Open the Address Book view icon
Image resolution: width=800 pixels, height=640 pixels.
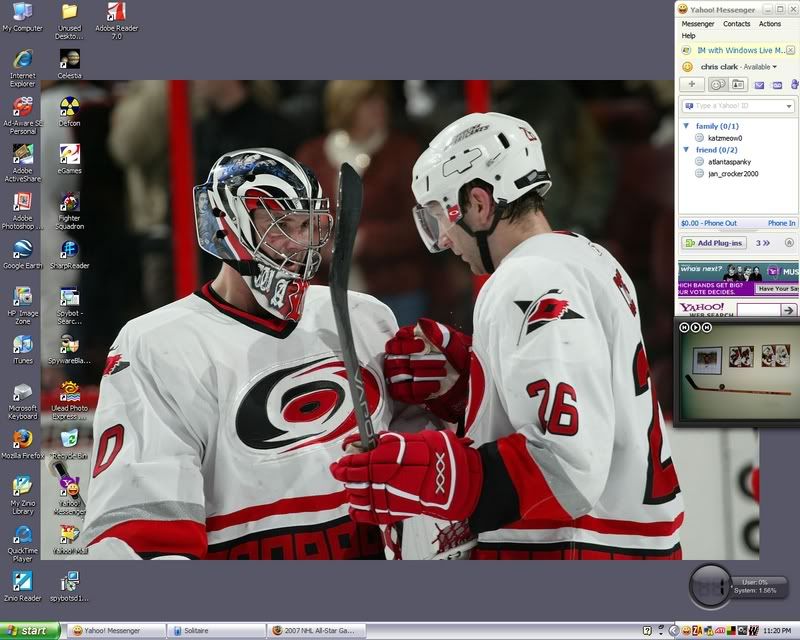click(x=738, y=85)
